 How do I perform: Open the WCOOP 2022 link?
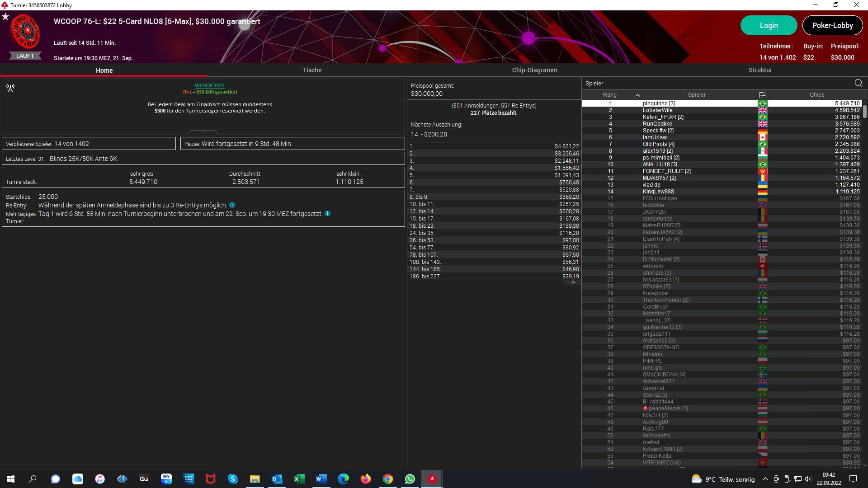pos(209,85)
